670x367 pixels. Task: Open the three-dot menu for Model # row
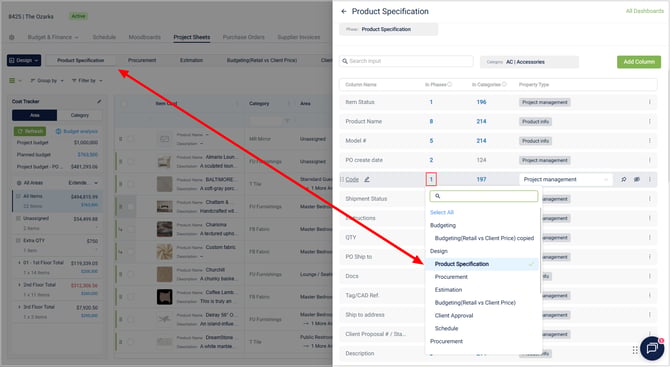(649, 141)
